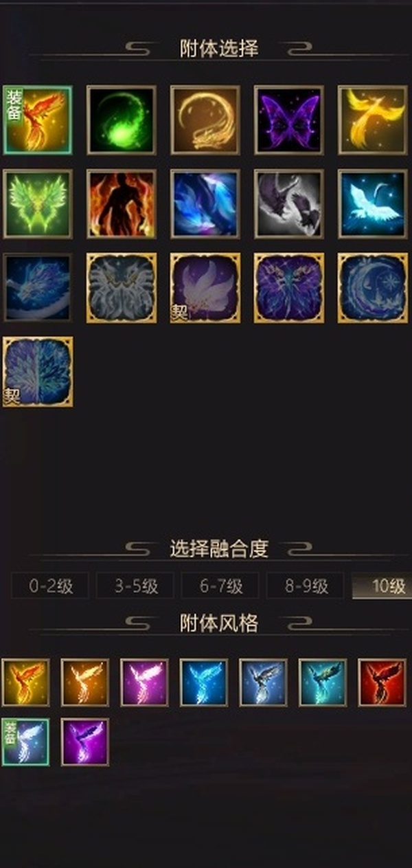Image resolution: width=412 pixels, height=868 pixels.
Task: Select the nine-tailed fox possession marked 契
Action: (x=205, y=287)
